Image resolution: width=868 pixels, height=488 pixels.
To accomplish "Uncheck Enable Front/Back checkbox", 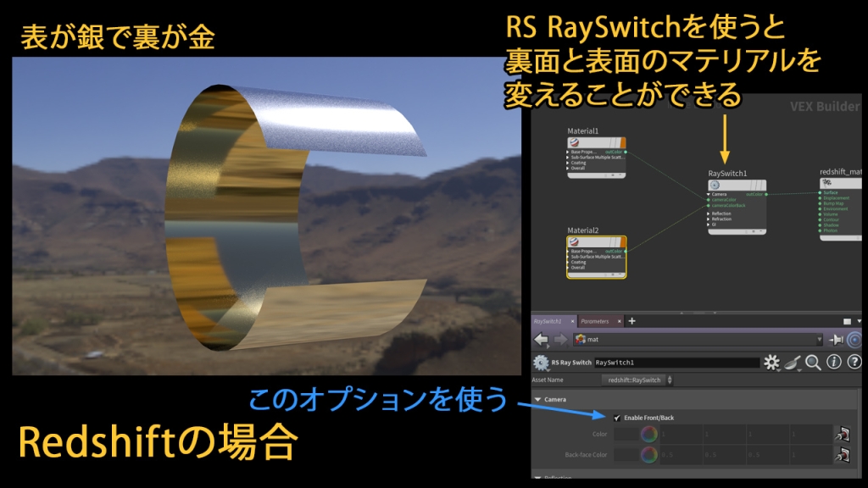I will click(615, 418).
